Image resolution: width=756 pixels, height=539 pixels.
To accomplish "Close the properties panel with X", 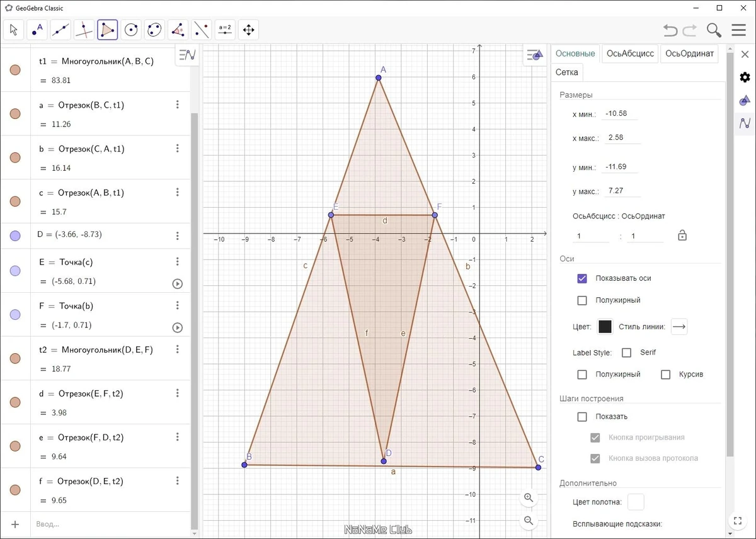I will [745, 54].
